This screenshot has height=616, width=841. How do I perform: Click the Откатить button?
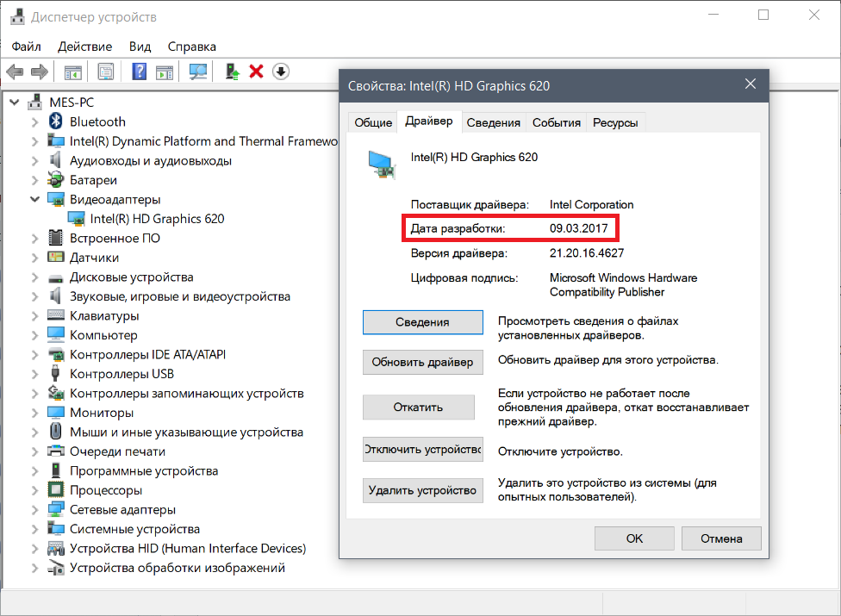(419, 407)
